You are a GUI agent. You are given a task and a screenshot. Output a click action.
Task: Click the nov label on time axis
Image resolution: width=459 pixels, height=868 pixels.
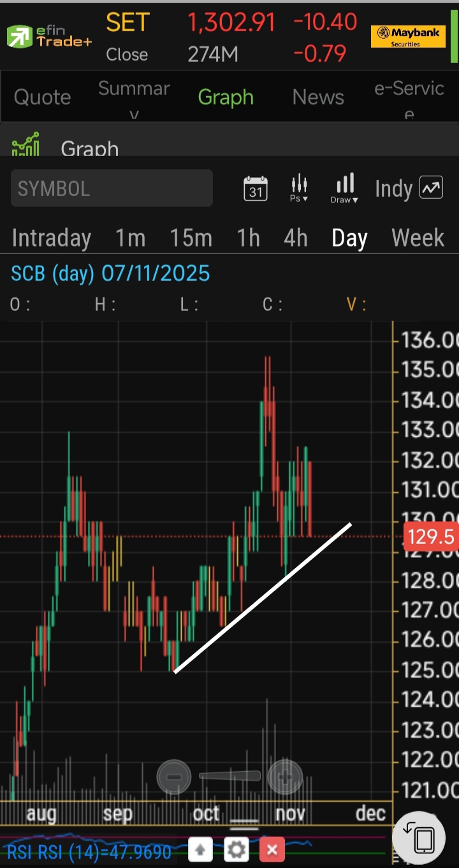point(290,813)
